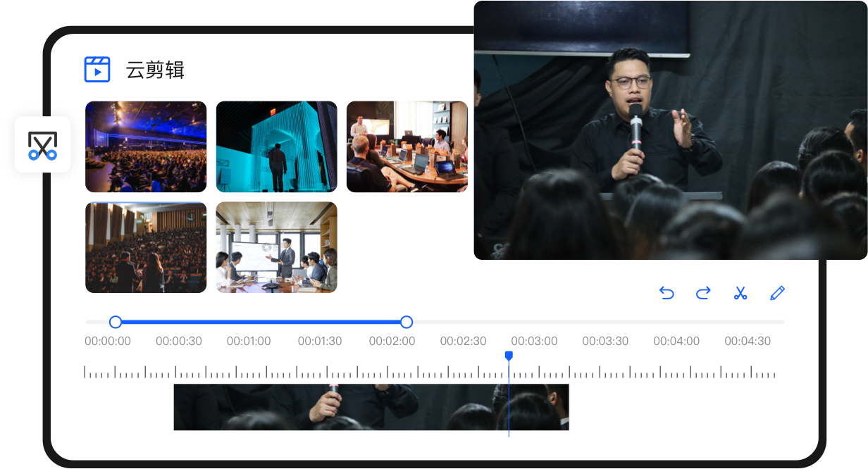The height and width of the screenshot is (469, 868).
Task: Click the undo arrow icon
Action: tap(666, 293)
